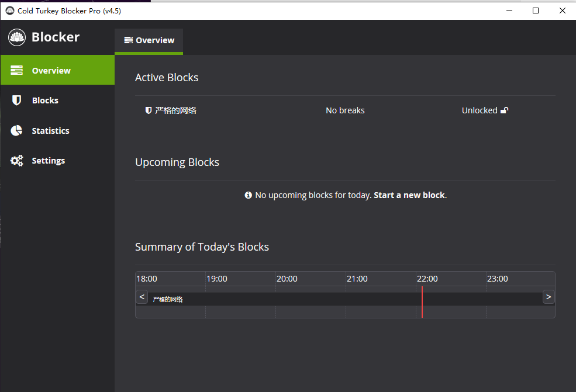Click the Unlocked status label
Viewport: 576px width, 392px height.
pos(480,110)
